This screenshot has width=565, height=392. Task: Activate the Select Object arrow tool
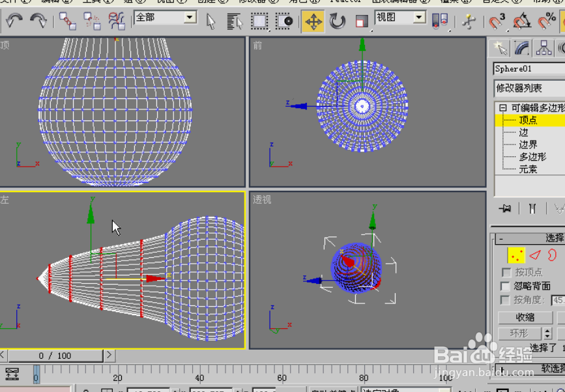point(210,21)
